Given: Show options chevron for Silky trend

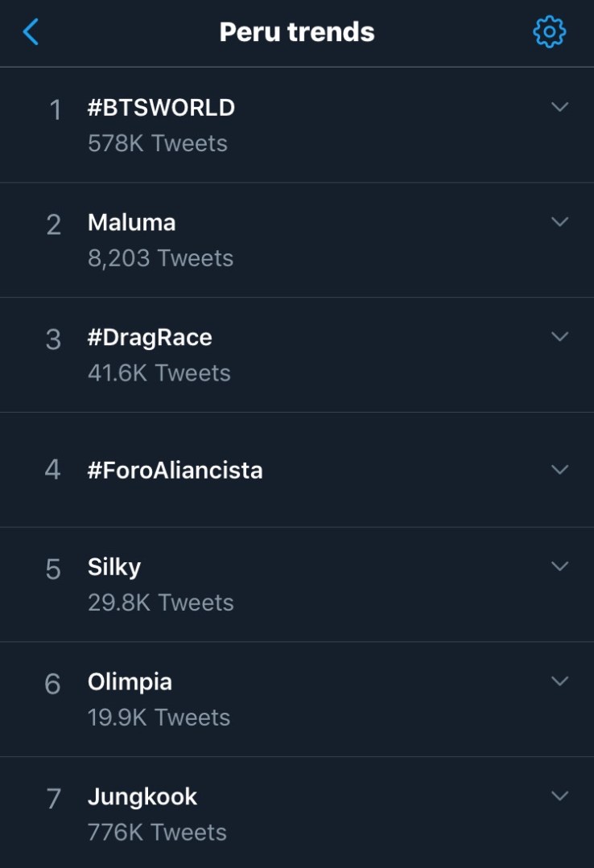Looking at the screenshot, I should tap(559, 566).
